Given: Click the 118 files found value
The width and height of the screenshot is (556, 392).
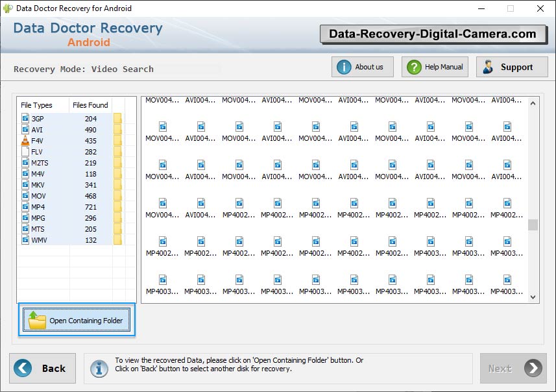Looking at the screenshot, I should click(91, 174).
